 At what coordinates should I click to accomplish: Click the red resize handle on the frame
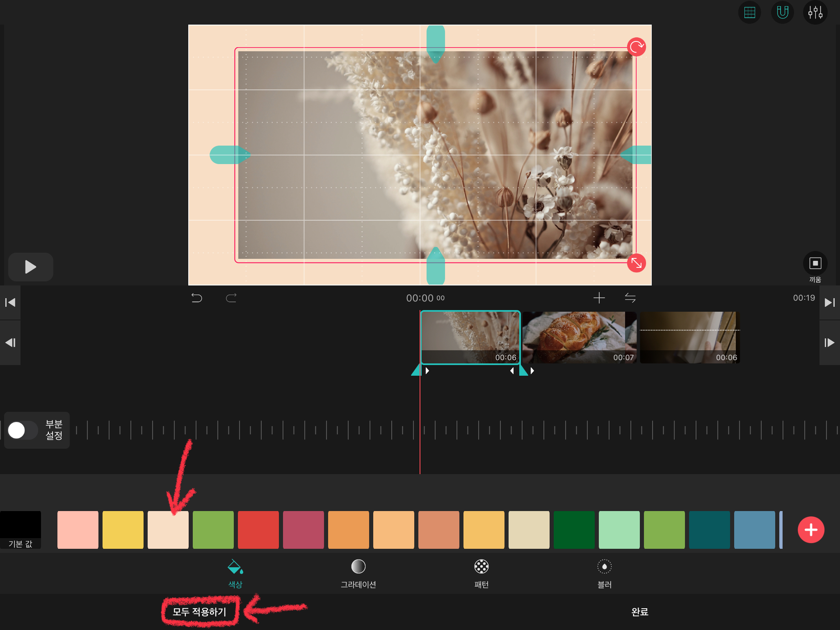tap(636, 263)
